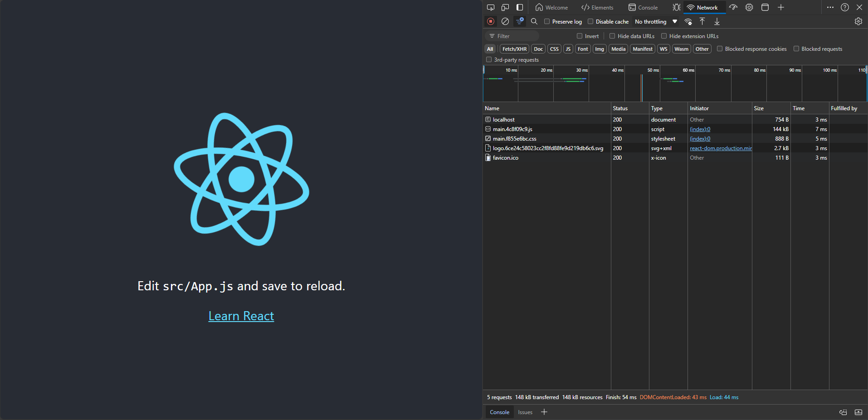
Task: Open the Console drawer tab
Action: [499, 412]
